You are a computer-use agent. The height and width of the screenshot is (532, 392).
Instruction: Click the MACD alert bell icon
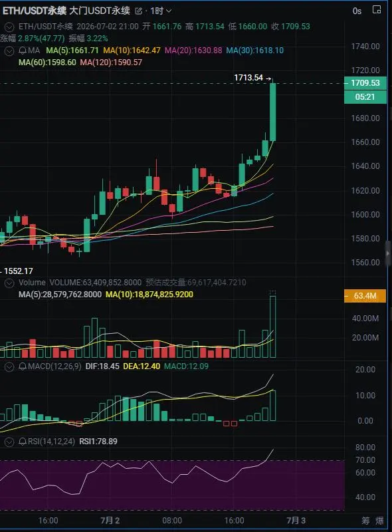click(23, 366)
